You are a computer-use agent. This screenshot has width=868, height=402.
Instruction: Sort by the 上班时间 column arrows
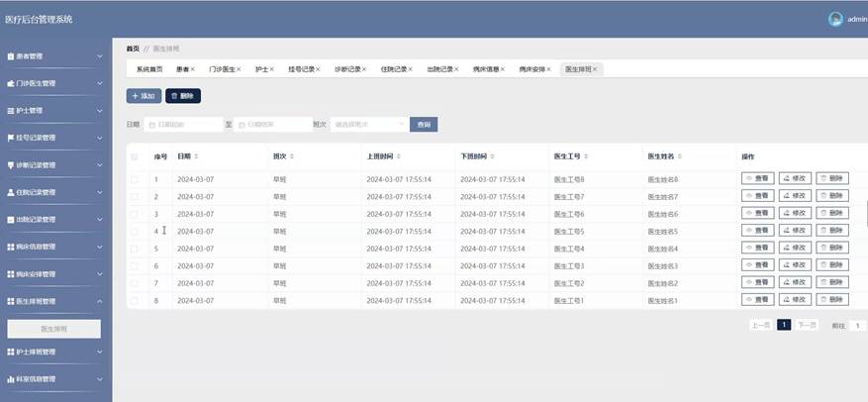[399, 157]
